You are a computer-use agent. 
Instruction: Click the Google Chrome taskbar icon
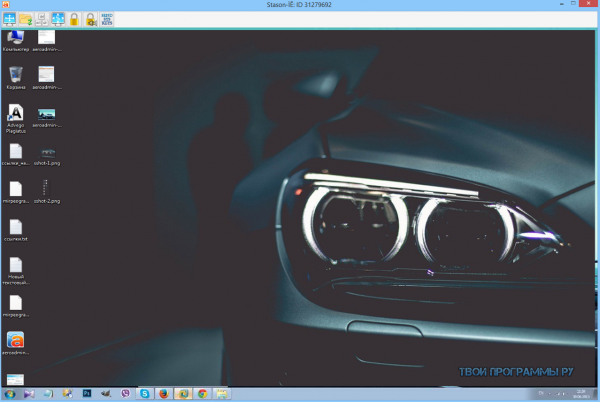click(202, 394)
